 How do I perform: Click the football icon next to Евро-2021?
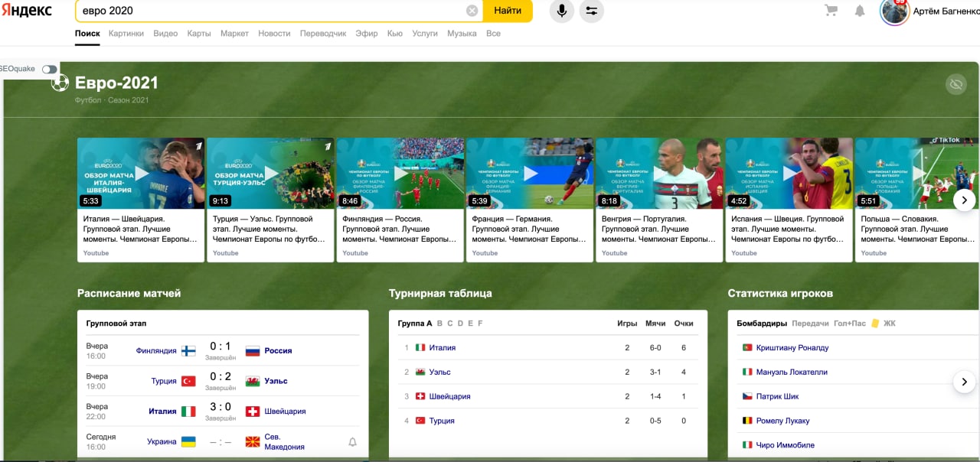(60, 83)
